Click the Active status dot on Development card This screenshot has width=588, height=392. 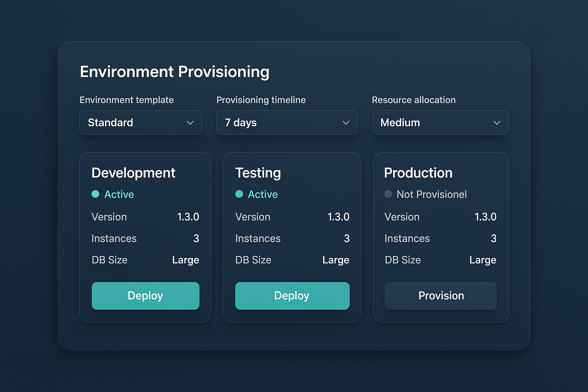(95, 194)
